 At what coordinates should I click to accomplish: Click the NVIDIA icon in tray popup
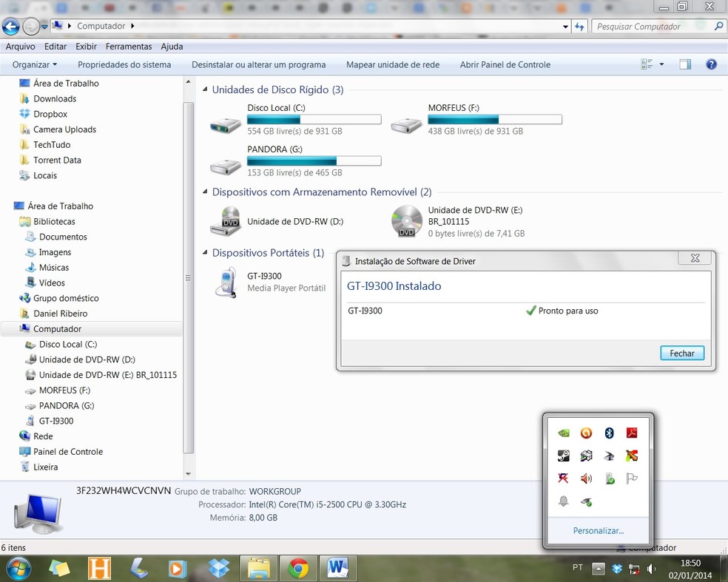click(x=564, y=433)
